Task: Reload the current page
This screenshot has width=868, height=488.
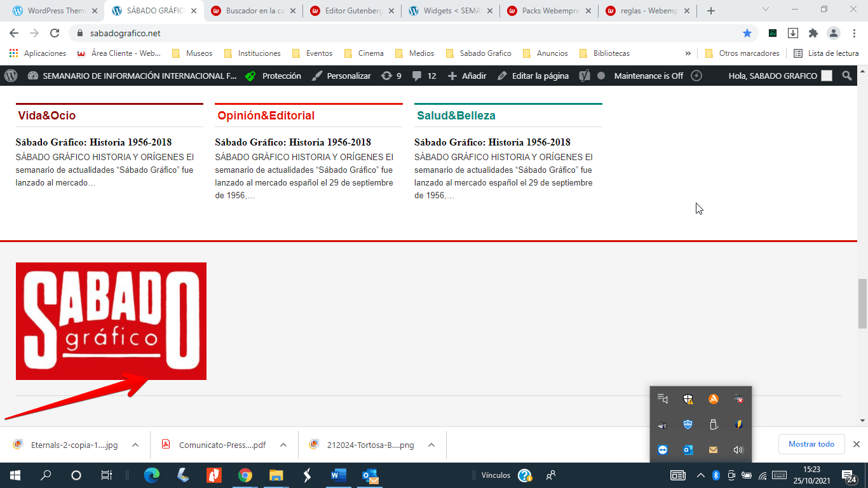Action: click(x=55, y=33)
